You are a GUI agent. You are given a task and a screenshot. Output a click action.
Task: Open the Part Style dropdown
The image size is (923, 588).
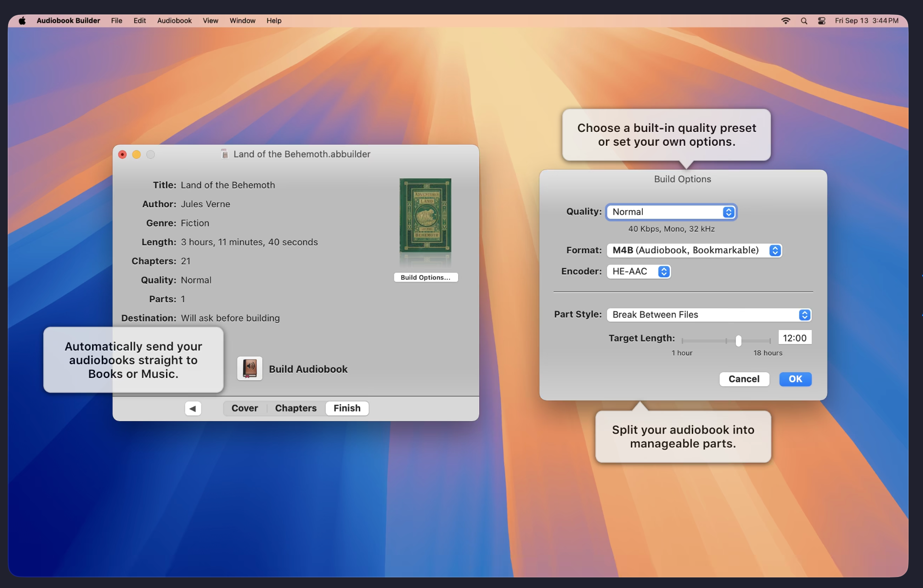(708, 315)
